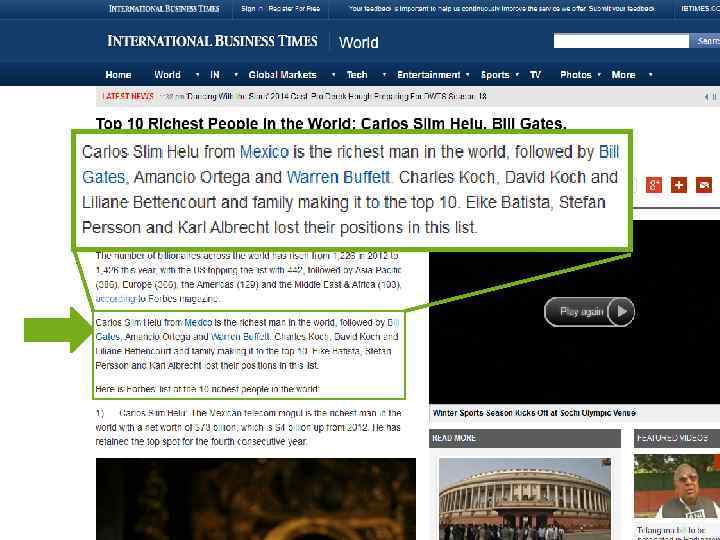Open the parliament building thumbnail

tap(525, 499)
